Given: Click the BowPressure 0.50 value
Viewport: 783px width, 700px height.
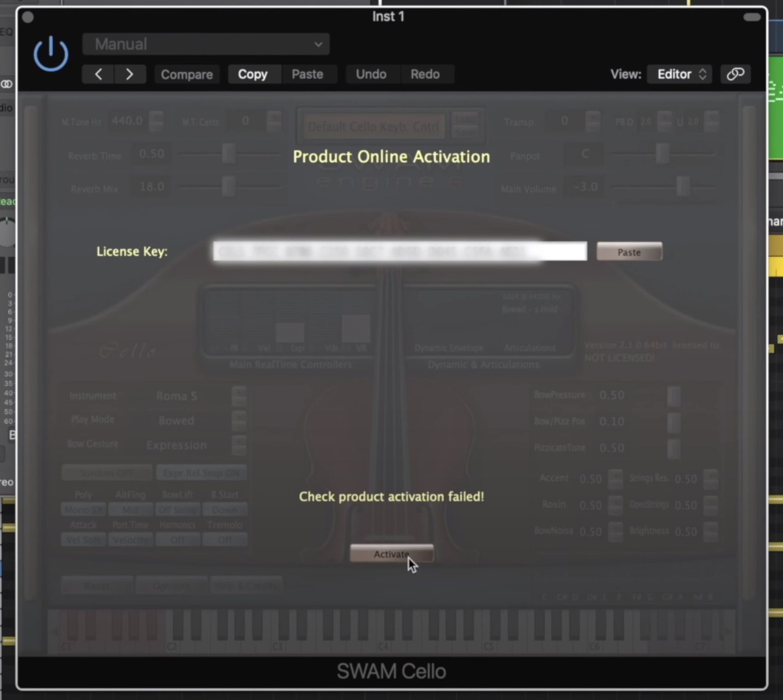Looking at the screenshot, I should coord(612,395).
